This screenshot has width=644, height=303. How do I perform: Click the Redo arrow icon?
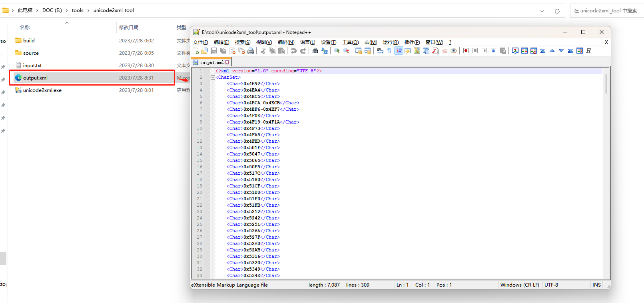coord(303,51)
